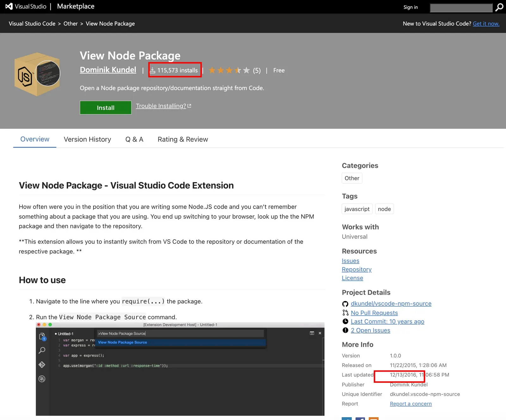Click the pull request icon
The width and height of the screenshot is (506, 420).
point(345,313)
